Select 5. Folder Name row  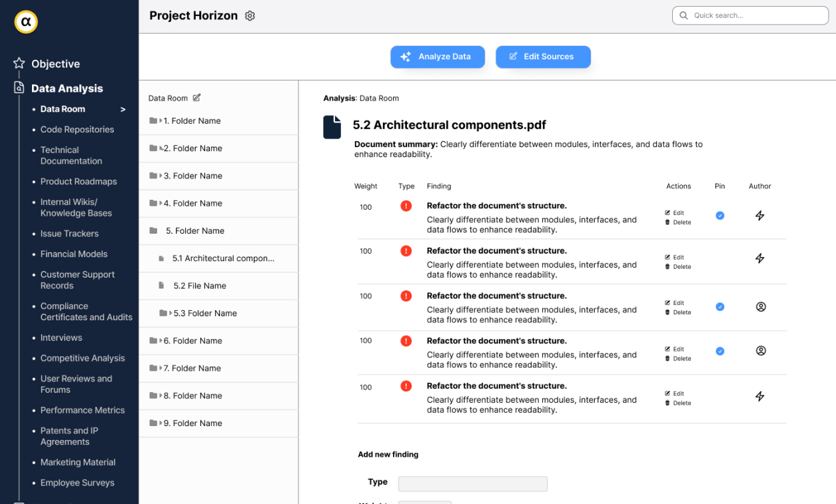218,230
